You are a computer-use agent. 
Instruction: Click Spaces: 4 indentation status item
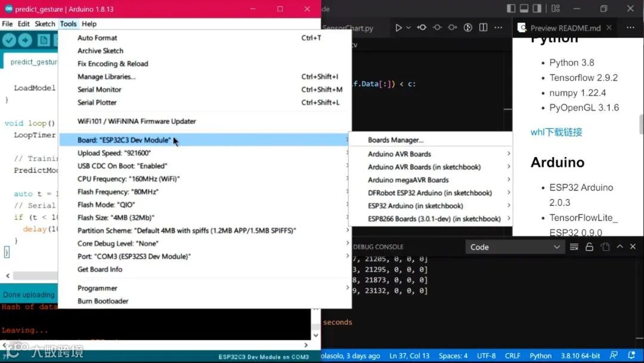[453, 356]
